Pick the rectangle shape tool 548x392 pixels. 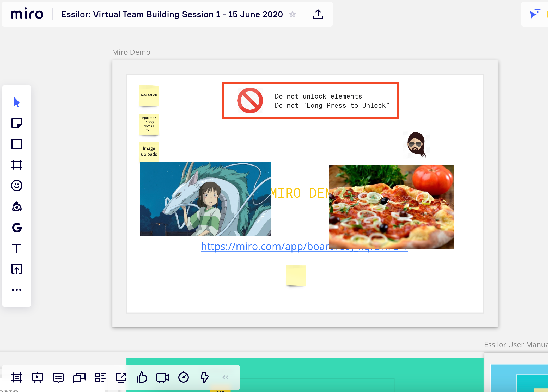17,144
